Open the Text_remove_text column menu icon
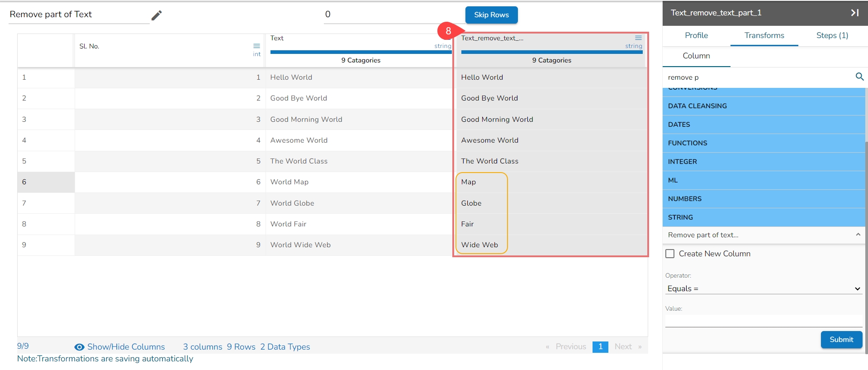 pyautogui.click(x=638, y=38)
